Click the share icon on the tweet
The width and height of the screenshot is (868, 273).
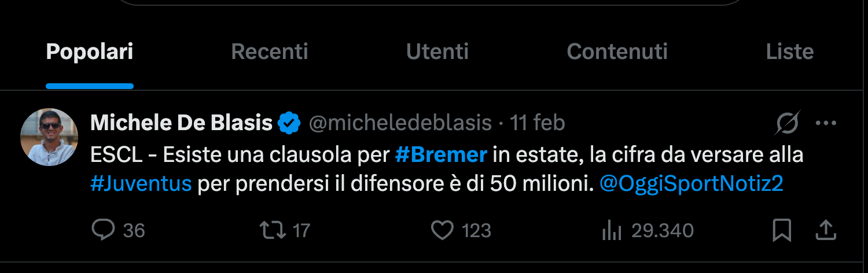[826, 231]
